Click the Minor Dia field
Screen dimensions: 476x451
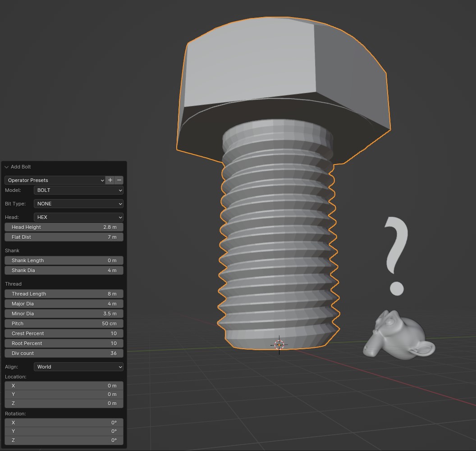click(x=64, y=314)
